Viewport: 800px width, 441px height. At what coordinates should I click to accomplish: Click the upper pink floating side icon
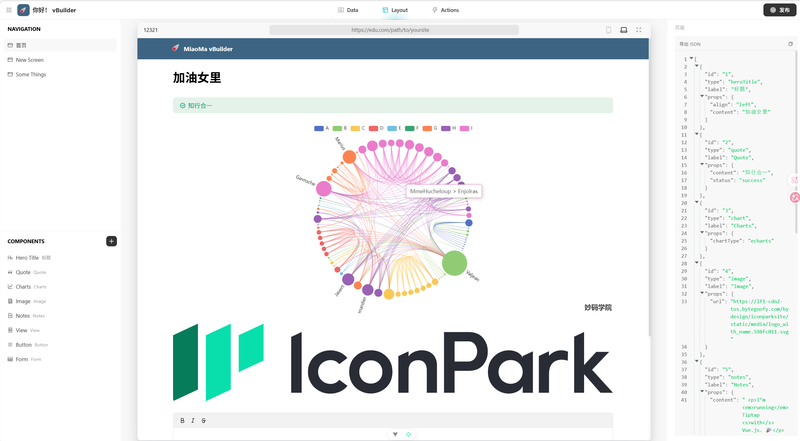(794, 180)
